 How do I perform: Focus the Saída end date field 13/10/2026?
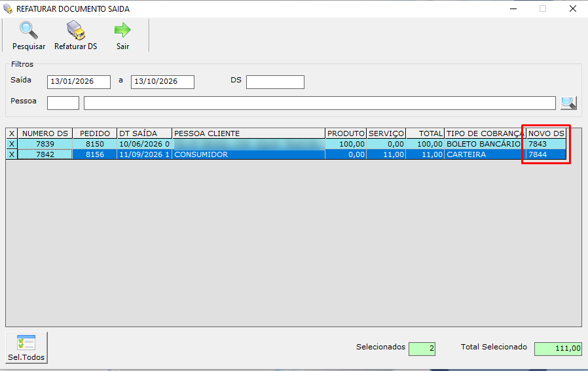[162, 82]
